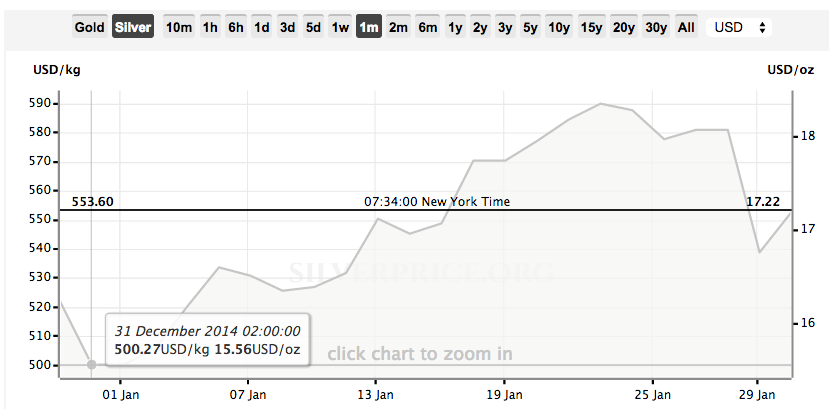Select the 10m time range
829x409 pixels.
coord(179,26)
